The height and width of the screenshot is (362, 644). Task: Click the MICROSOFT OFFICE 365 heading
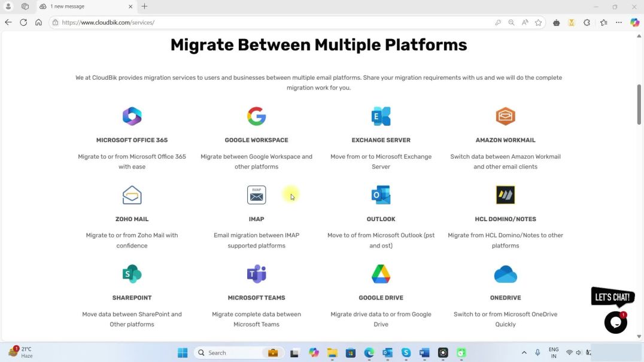click(x=132, y=140)
